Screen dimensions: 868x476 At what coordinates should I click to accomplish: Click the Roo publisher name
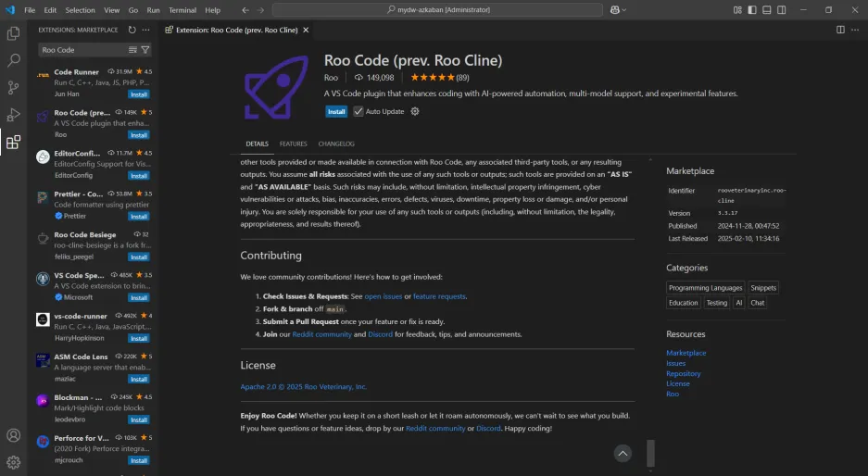tap(331, 78)
